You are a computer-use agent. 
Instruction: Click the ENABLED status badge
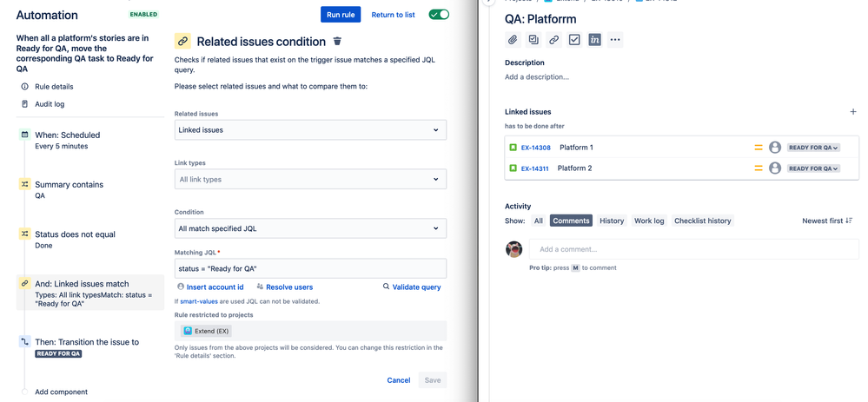pyautogui.click(x=143, y=15)
